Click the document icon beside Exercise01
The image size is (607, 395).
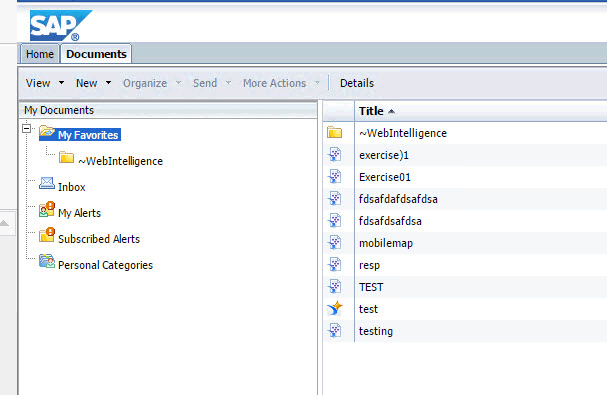335,177
